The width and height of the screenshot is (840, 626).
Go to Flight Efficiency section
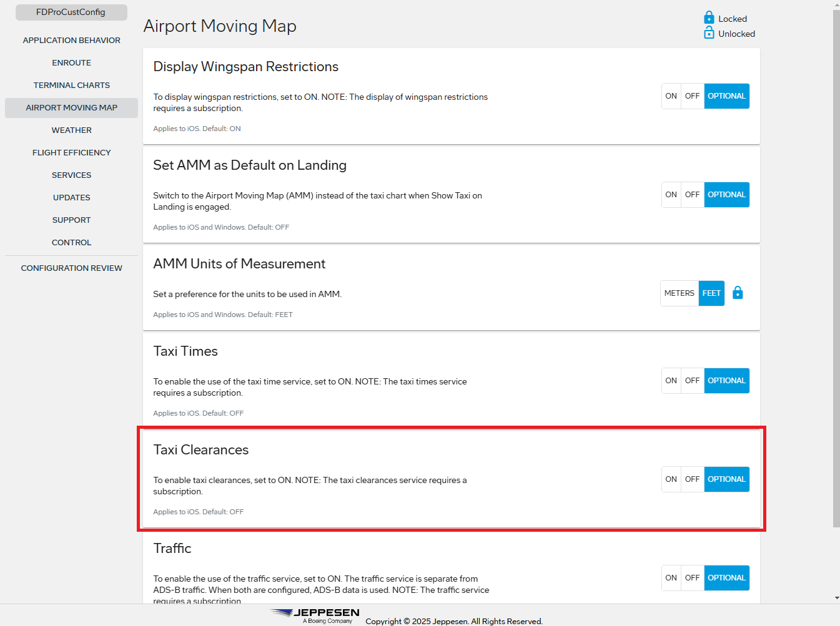(x=71, y=152)
